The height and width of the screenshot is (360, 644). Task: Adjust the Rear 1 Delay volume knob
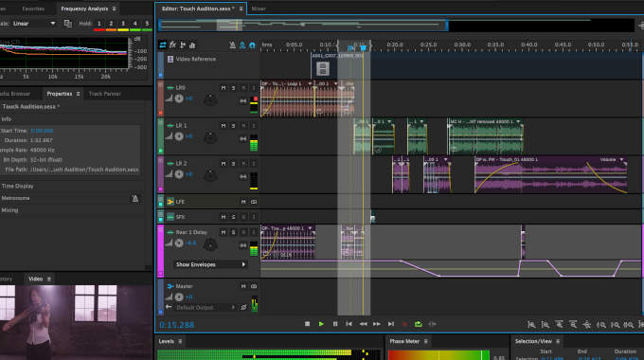tap(179, 243)
